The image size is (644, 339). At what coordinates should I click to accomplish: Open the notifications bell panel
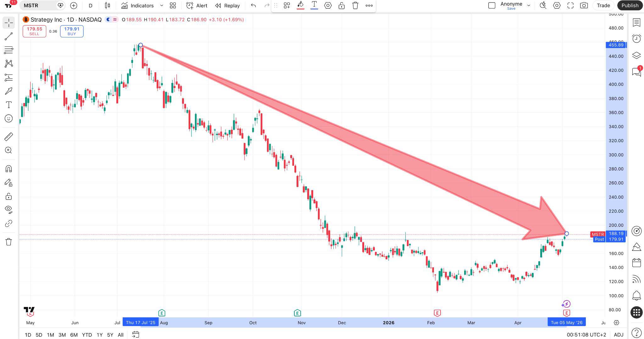pyautogui.click(x=636, y=295)
